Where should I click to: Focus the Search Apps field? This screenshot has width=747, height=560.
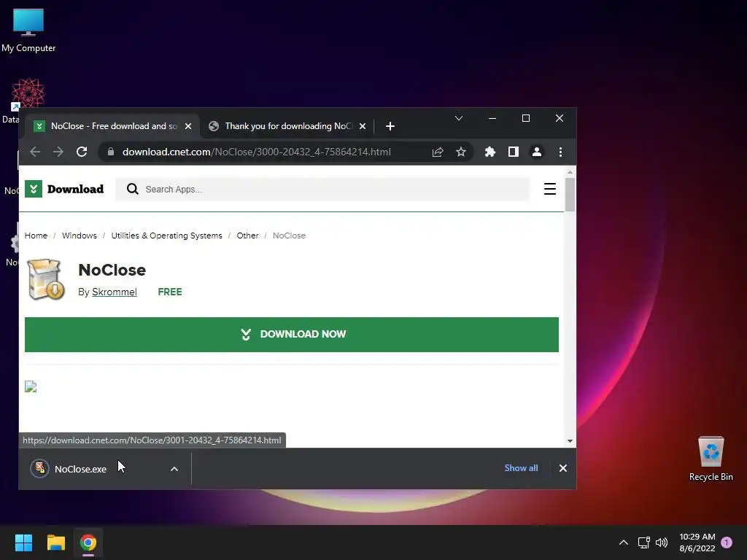tap(322, 189)
